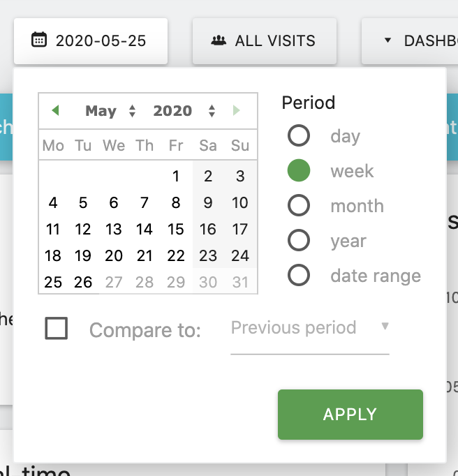
Task: Expand the Previous period dropdown
Action: point(310,328)
